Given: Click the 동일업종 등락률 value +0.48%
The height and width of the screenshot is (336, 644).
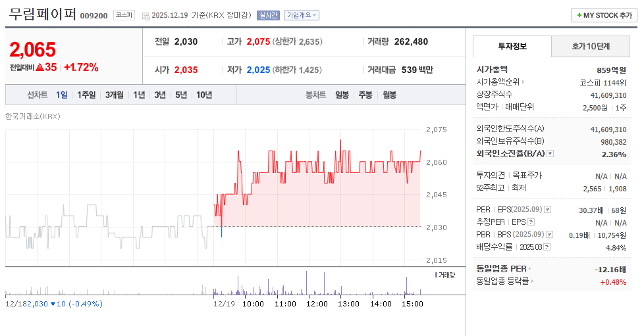Looking at the screenshot, I should tap(613, 282).
